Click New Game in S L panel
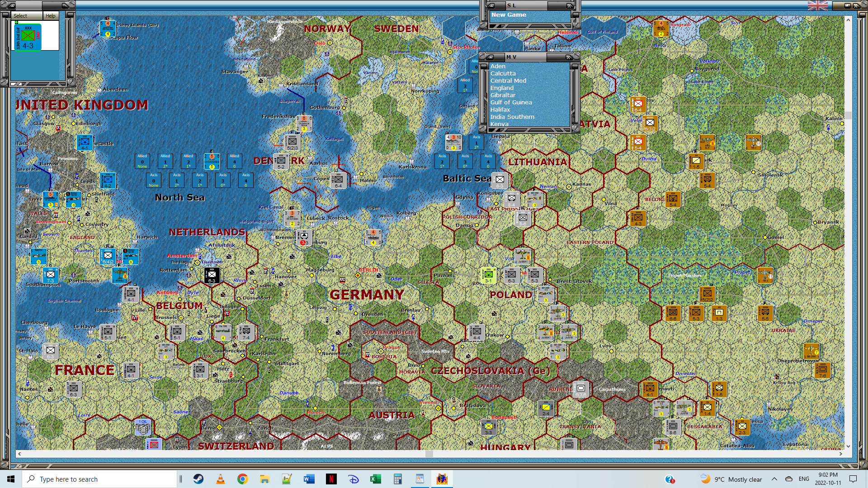This screenshot has width=868, height=488. coord(509,15)
